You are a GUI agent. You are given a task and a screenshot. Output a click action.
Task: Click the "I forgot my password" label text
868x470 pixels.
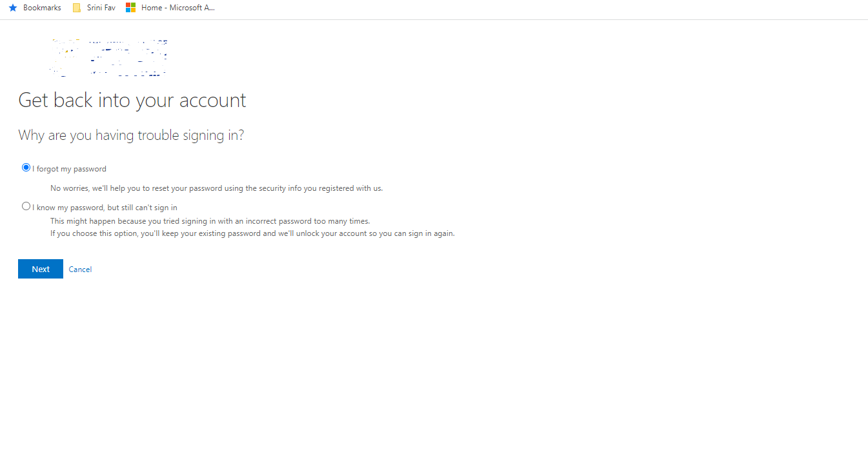[x=68, y=168]
